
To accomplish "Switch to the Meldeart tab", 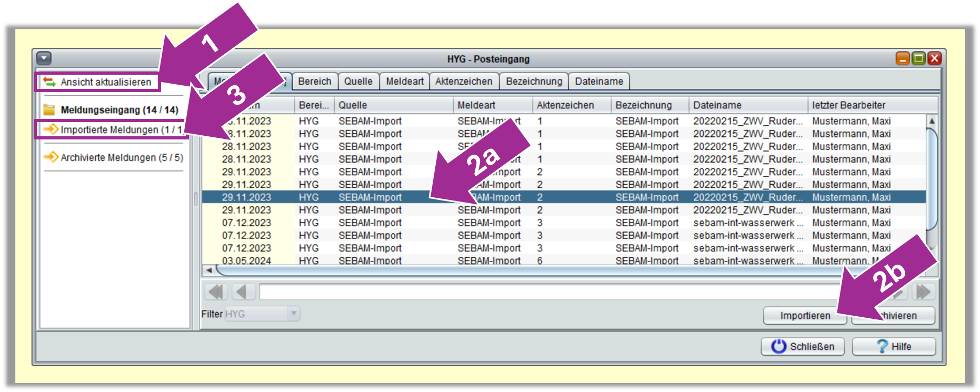I will pos(404,82).
